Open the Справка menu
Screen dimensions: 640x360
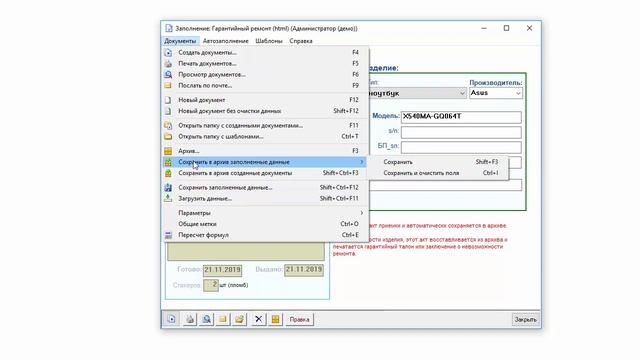tap(301, 41)
